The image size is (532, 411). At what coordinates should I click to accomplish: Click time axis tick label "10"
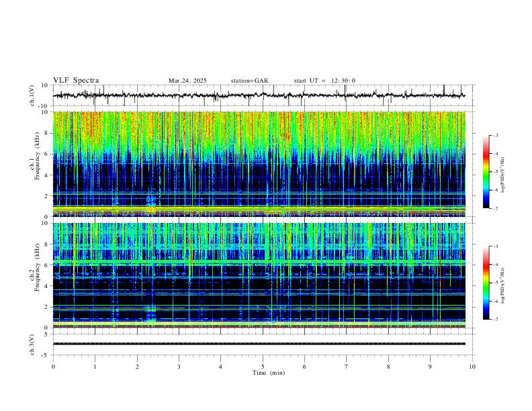click(472, 367)
